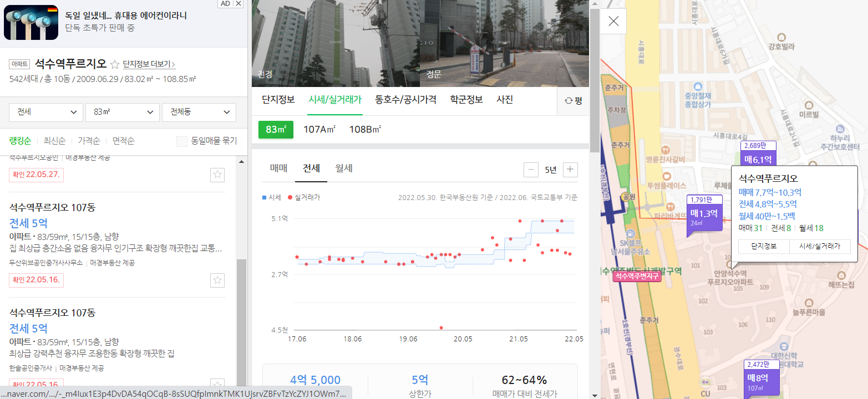Check the 동일매물 묶기 checkbox
Image resolution: width=868 pixels, height=399 pixels.
click(x=181, y=141)
